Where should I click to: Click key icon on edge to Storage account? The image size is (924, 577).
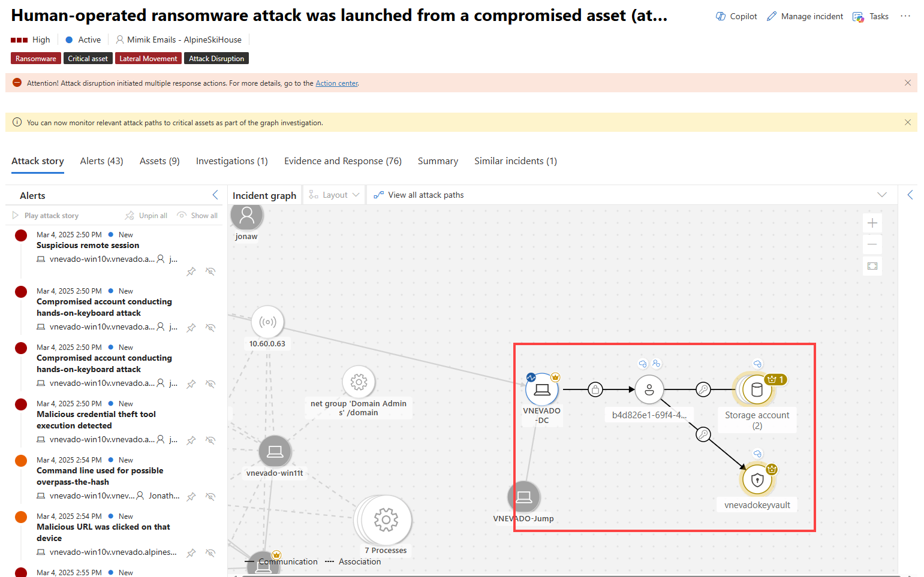[x=703, y=389]
